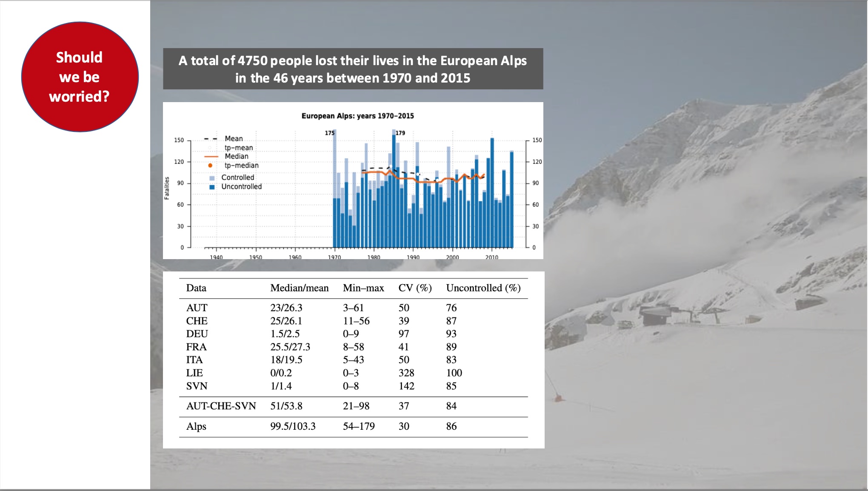The width and height of the screenshot is (868, 491).
Task: Click the 'Alps' summary row label
Action: (196, 426)
